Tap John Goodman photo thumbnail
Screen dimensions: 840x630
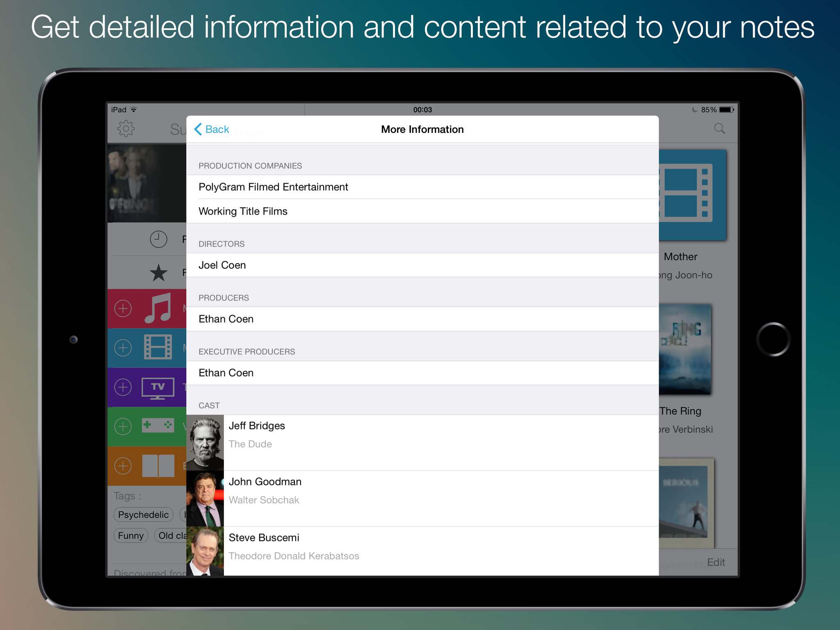click(x=205, y=498)
